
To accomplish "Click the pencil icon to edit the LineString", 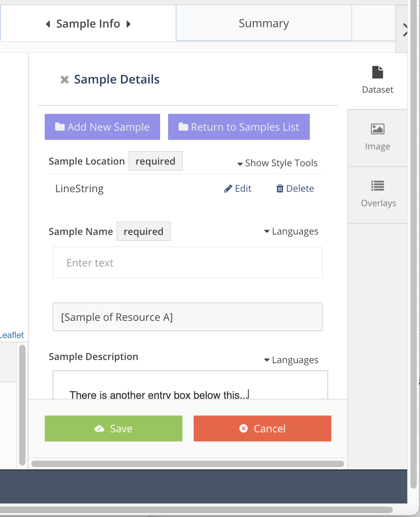I will 228,188.
